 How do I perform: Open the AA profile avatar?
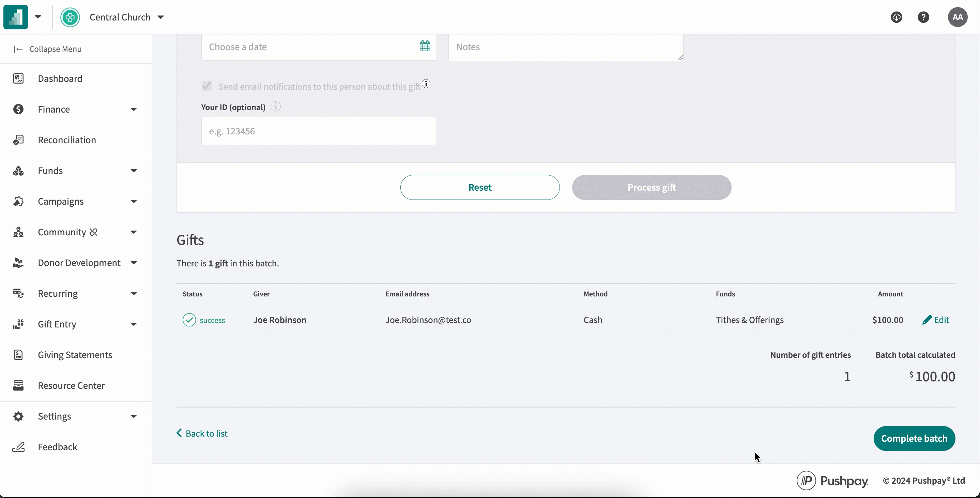[x=958, y=17]
